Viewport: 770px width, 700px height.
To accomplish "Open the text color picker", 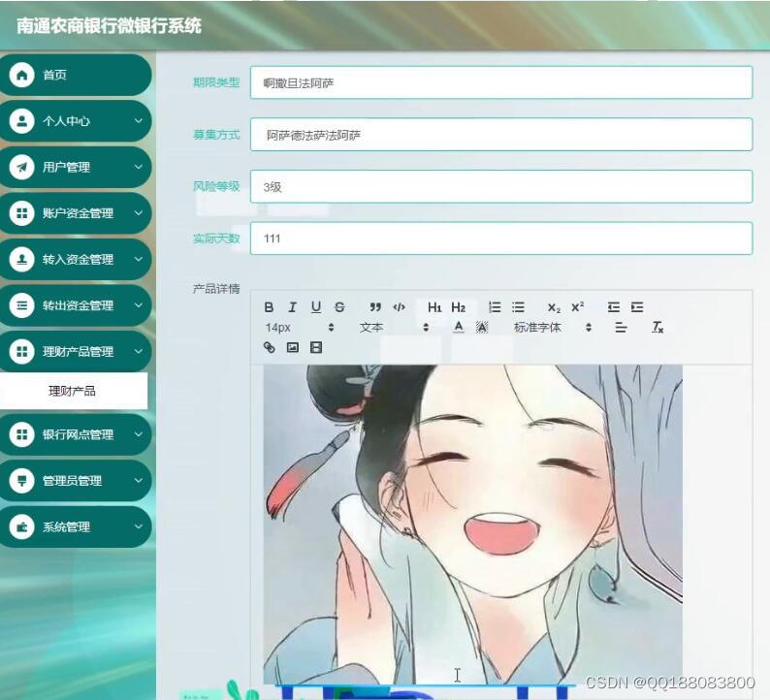I will tap(458, 327).
